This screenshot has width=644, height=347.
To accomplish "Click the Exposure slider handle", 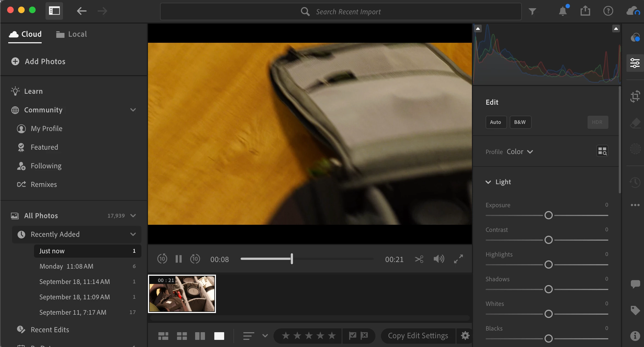I will pos(548,215).
